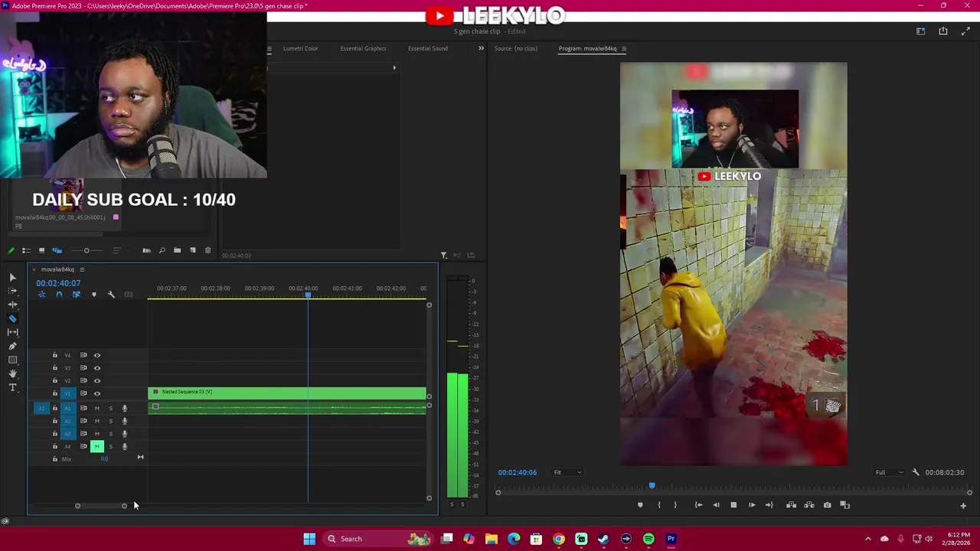Switch to Source (no clips) tab
Image resolution: width=980 pixels, height=551 pixels.
point(516,48)
